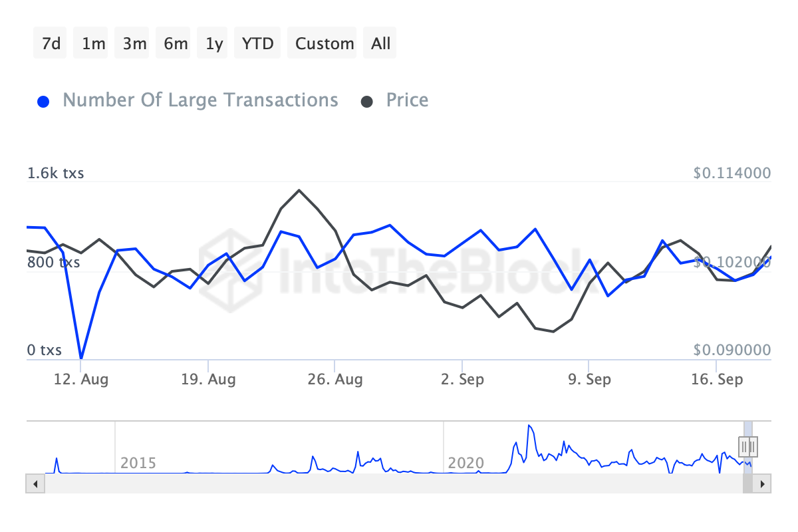Viewport: 798px width, 532px height.
Task: Click the navigator range handle
Action: (x=748, y=446)
